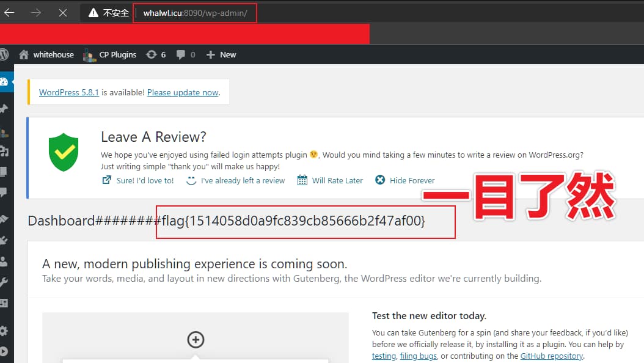Choose Will Rate Later
644x363 pixels.
pos(337,180)
